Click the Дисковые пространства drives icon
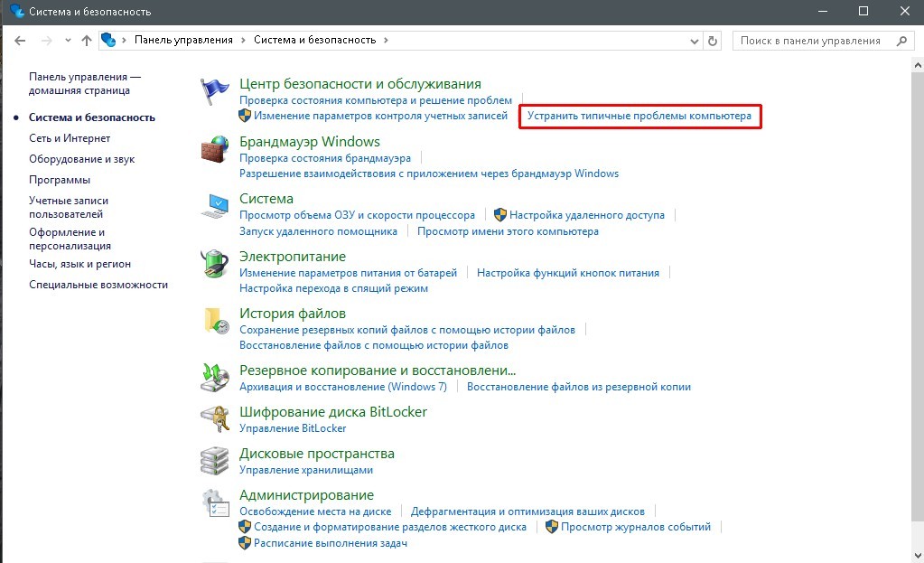Screen dimensions: 924x563 pyautogui.click(x=214, y=461)
